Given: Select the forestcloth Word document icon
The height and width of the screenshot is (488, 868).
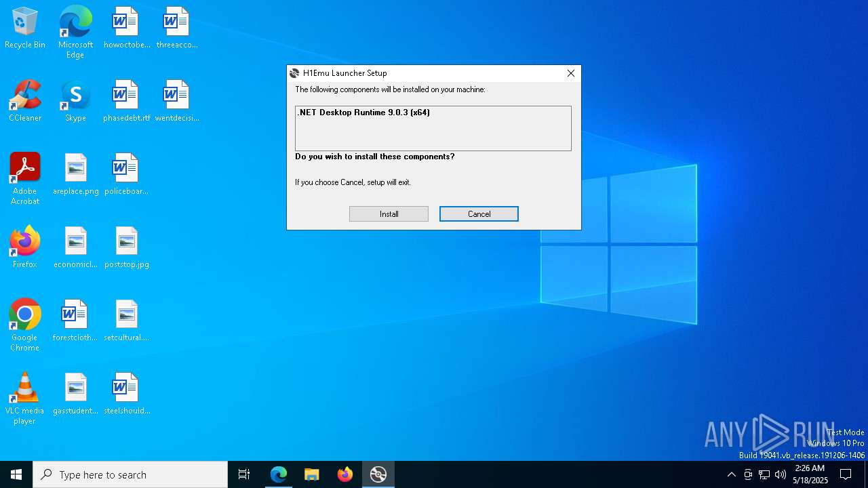Looking at the screenshot, I should [x=75, y=321].
